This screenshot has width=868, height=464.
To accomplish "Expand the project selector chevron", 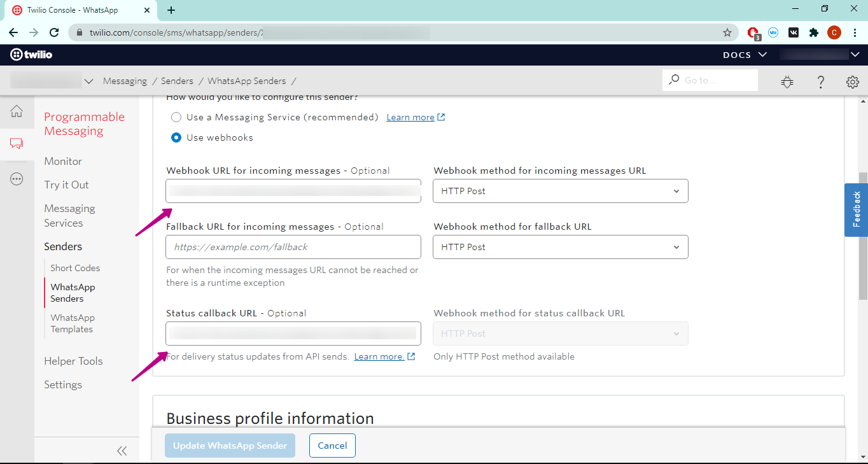I will coord(88,81).
